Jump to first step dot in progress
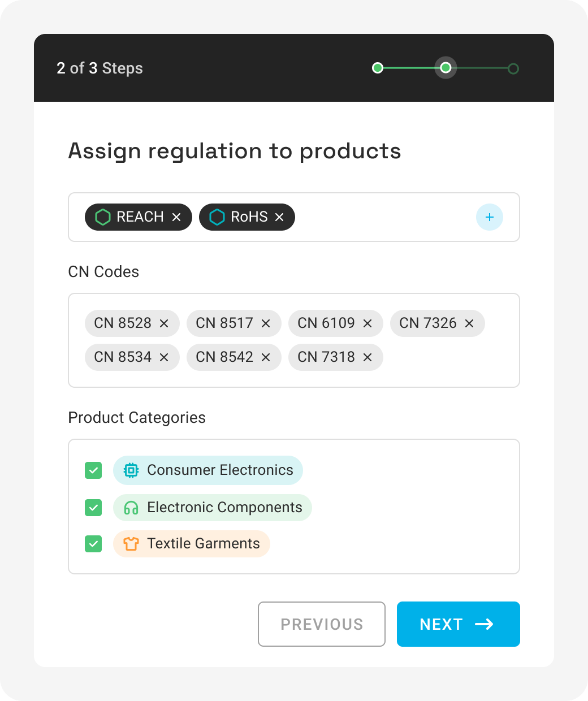The height and width of the screenshot is (701, 588). coord(378,68)
